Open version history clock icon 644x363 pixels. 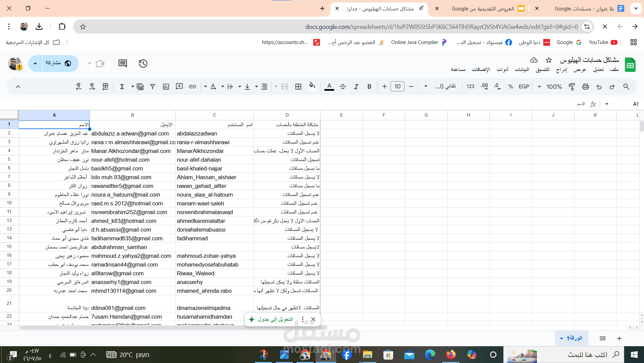(143, 63)
